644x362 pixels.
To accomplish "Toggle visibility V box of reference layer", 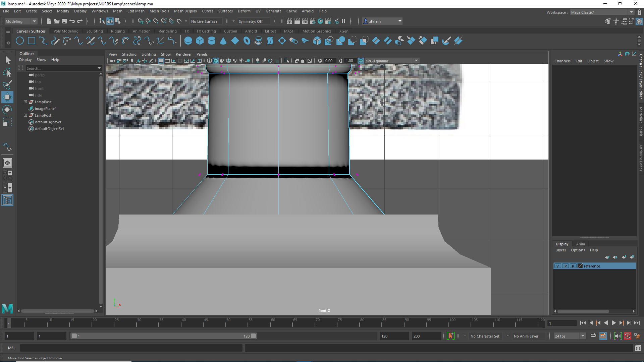I will tap(557, 266).
